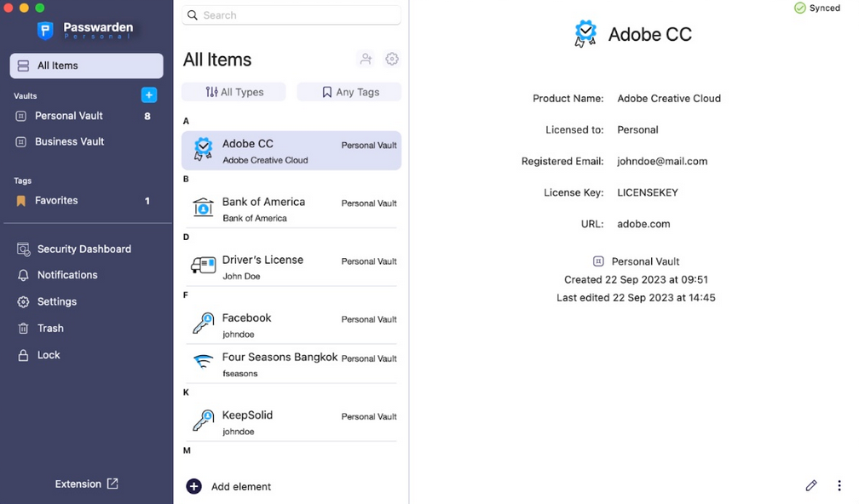
Task: Select the KeepSolid item
Action: coord(291,422)
